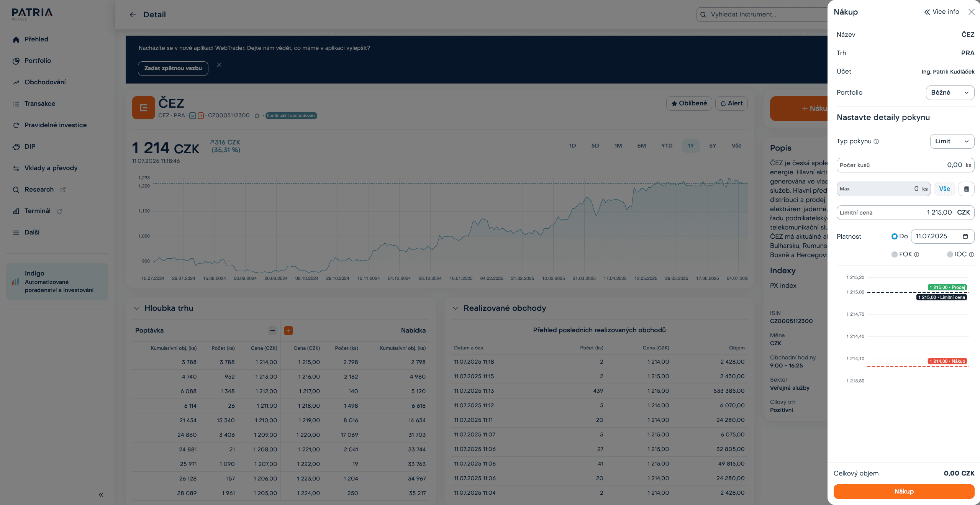
Task: Click the Více info link
Action: coord(941,12)
